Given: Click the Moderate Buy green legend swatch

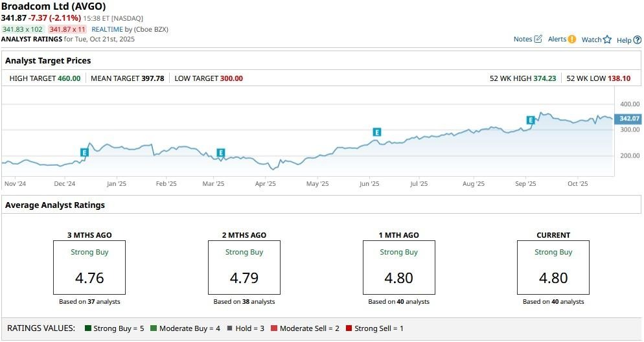Looking at the screenshot, I should tap(154, 328).
